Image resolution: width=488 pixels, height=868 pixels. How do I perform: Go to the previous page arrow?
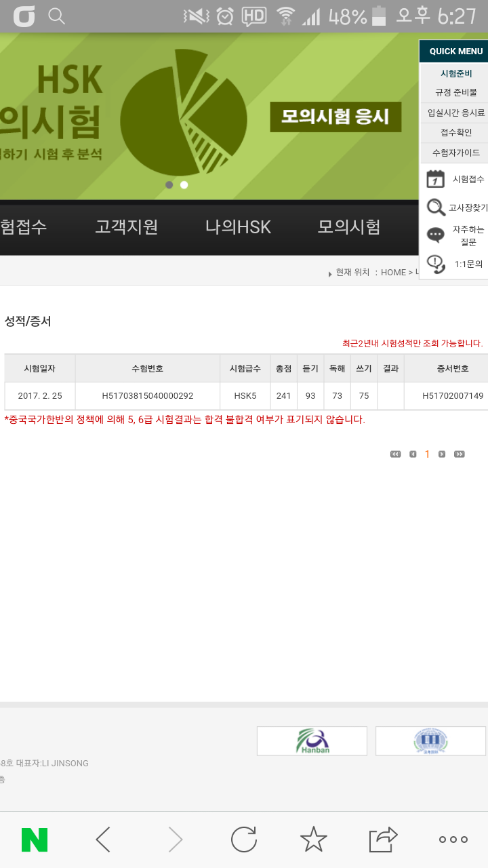click(413, 454)
